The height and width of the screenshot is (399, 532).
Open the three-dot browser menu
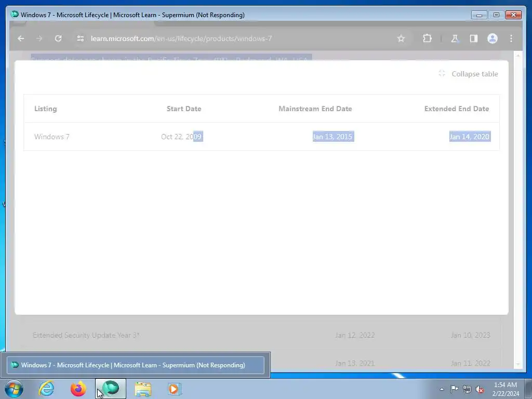(x=511, y=38)
